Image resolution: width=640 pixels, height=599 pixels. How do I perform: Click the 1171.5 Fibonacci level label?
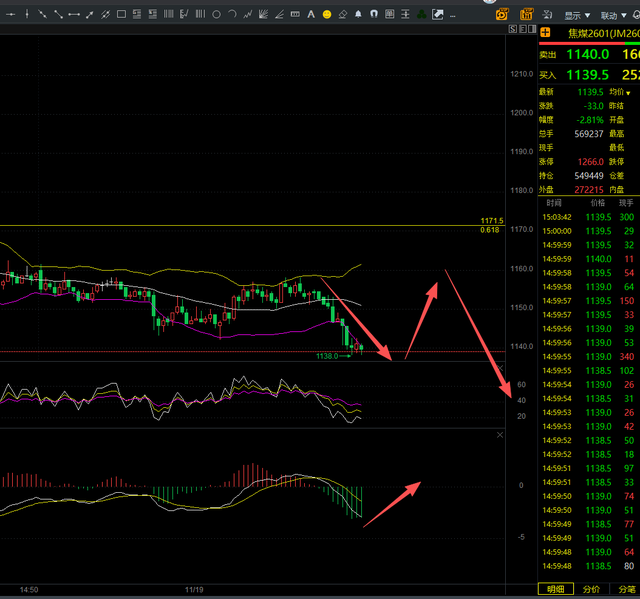(492, 221)
